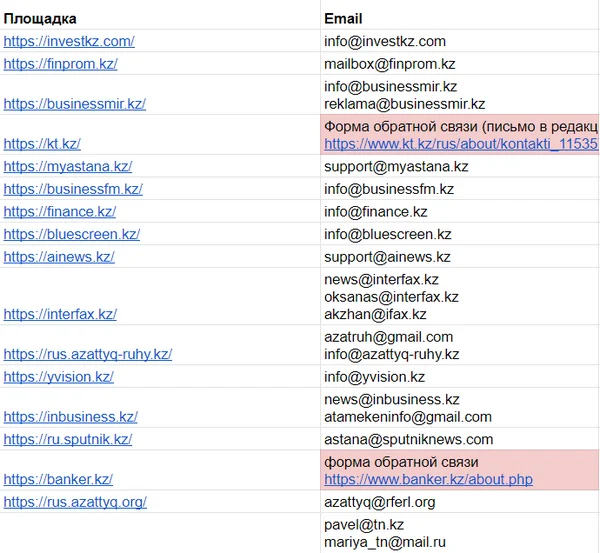600x553 pixels.
Task: Visit the interfax.kz link
Action: click(x=60, y=314)
